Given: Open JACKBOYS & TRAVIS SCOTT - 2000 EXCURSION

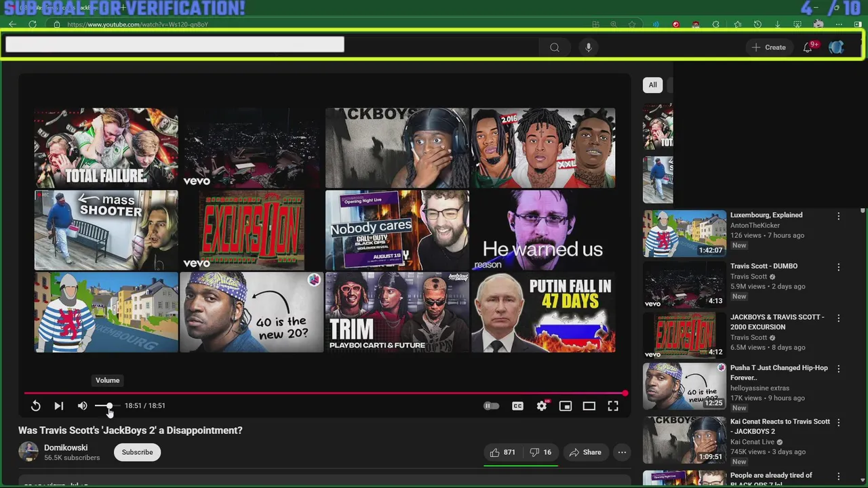Looking at the screenshot, I should pyautogui.click(x=777, y=322).
